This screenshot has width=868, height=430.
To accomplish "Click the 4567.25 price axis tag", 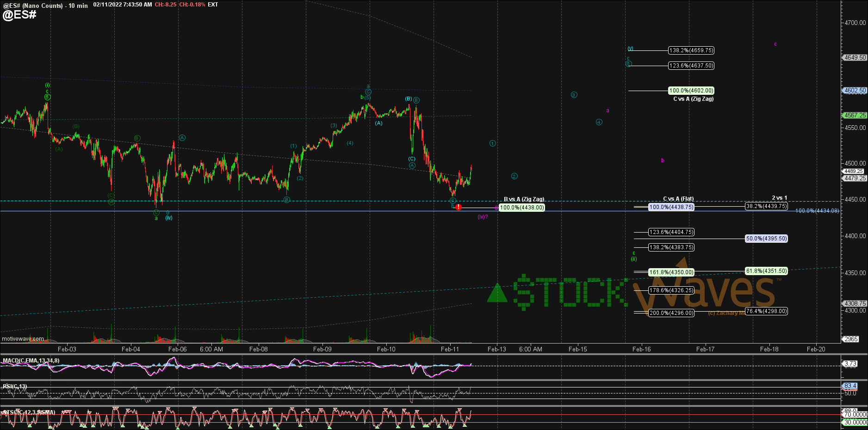I will pyautogui.click(x=854, y=116).
